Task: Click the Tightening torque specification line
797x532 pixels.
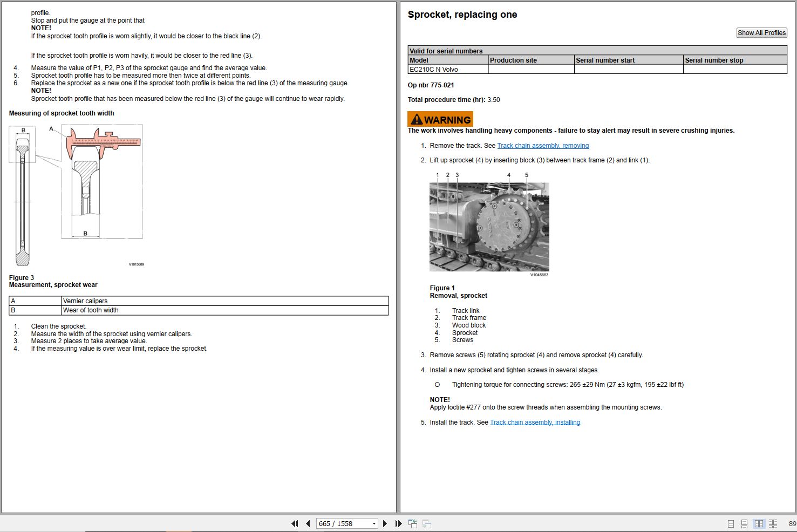Action: (568, 385)
